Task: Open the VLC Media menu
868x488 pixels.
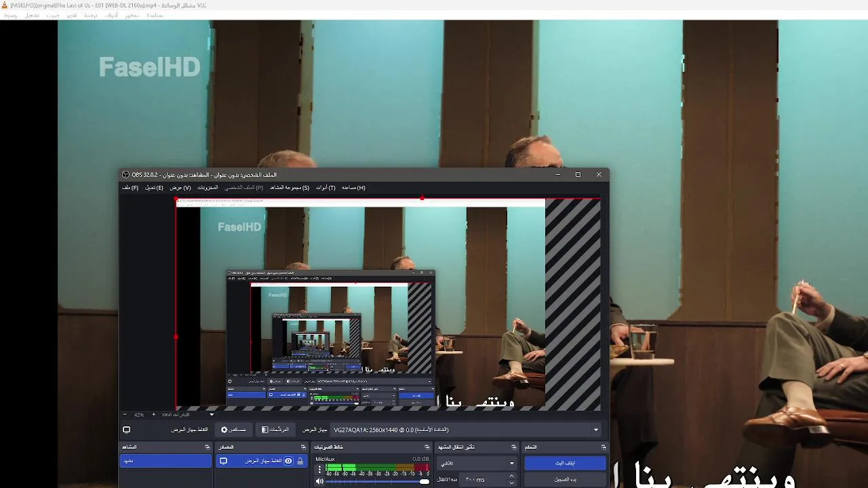Action: (x=10, y=15)
